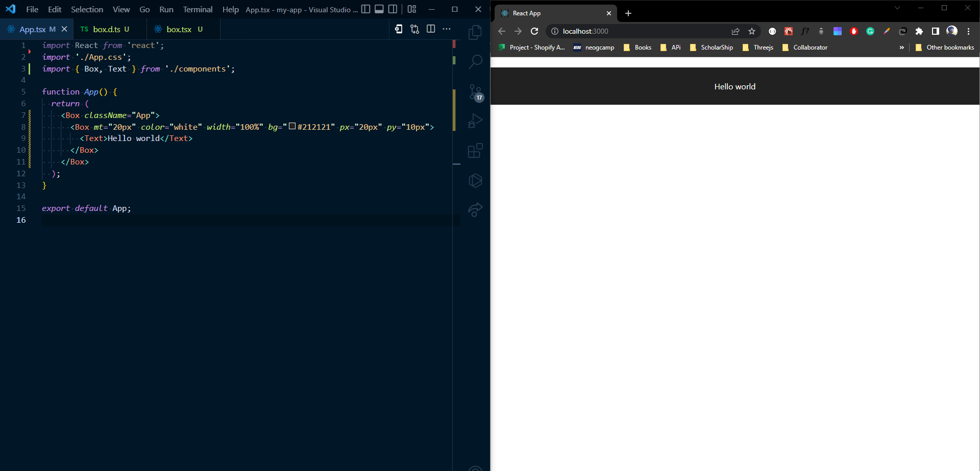Image resolution: width=980 pixels, height=471 pixels.
Task: Open the Search view in VS Code
Action: [x=475, y=62]
